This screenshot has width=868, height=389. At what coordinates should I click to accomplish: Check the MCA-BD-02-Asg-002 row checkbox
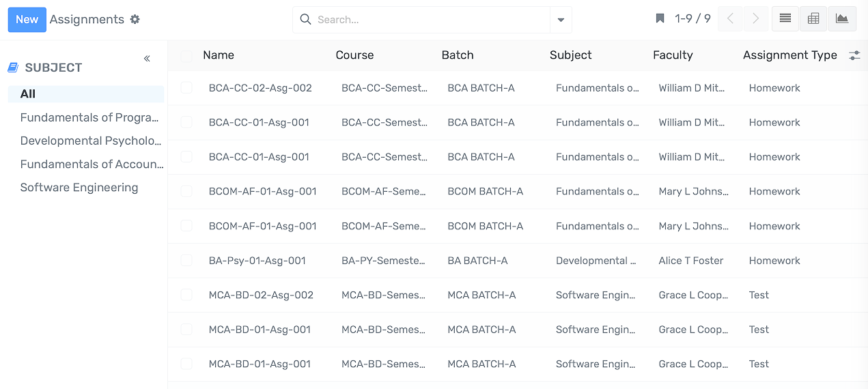186,295
